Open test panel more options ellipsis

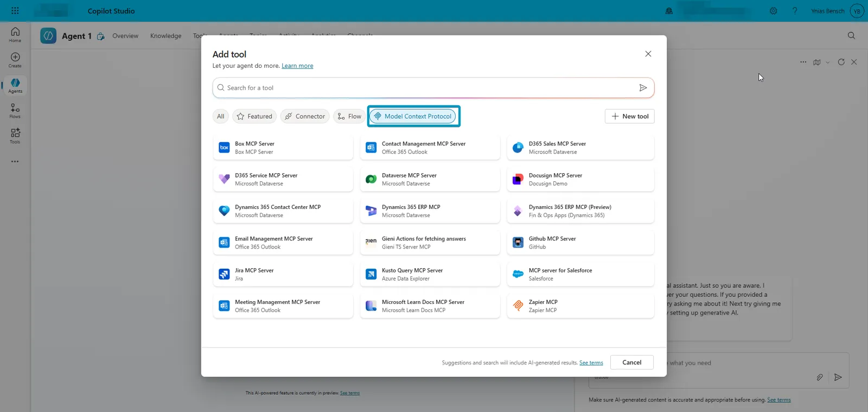point(803,62)
